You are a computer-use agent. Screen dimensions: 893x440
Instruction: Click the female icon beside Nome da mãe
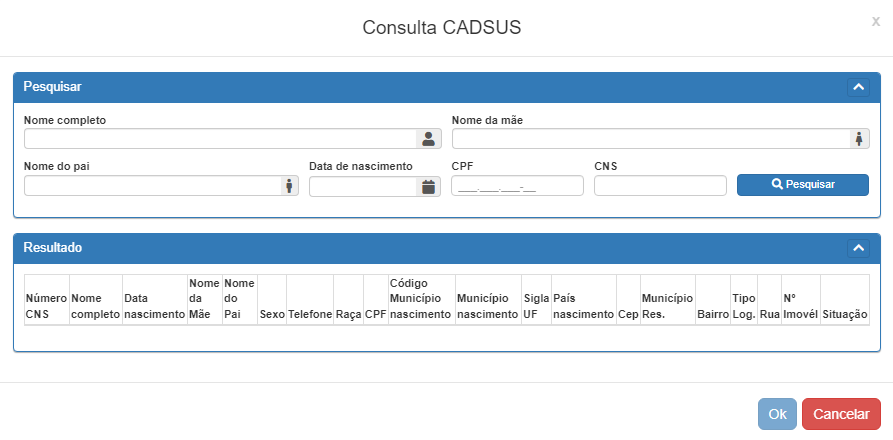click(x=859, y=139)
